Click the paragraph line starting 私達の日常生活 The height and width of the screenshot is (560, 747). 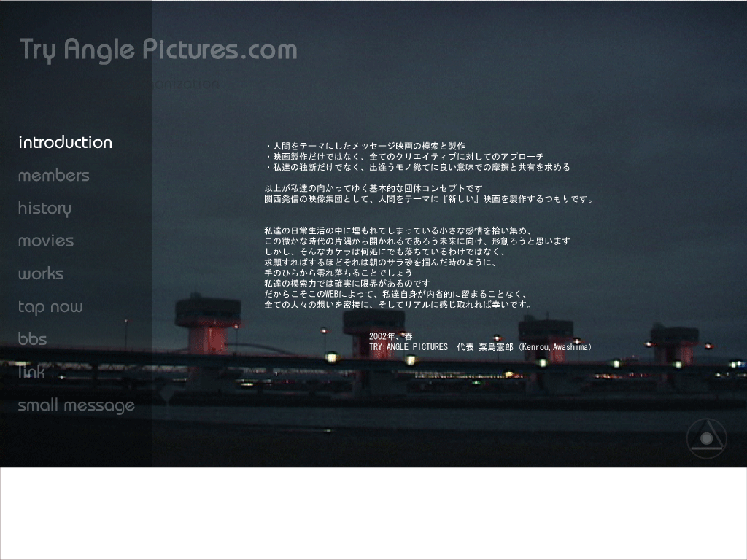[x=398, y=230]
